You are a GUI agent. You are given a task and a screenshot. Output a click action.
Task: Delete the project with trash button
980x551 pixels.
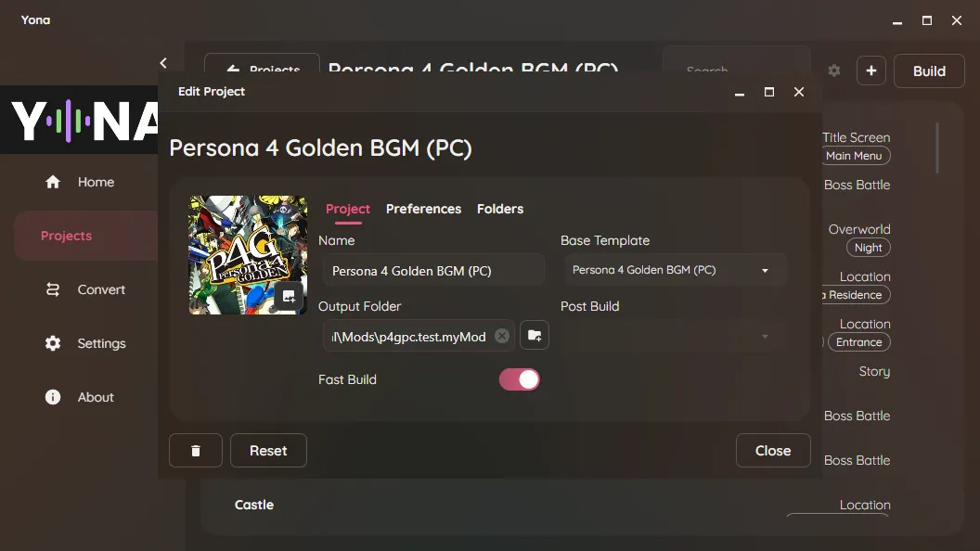pyautogui.click(x=196, y=451)
